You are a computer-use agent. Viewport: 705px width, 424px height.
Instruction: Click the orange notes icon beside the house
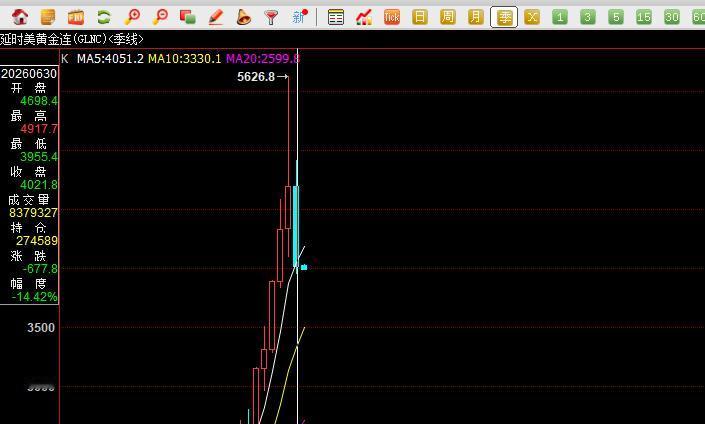click(48, 17)
